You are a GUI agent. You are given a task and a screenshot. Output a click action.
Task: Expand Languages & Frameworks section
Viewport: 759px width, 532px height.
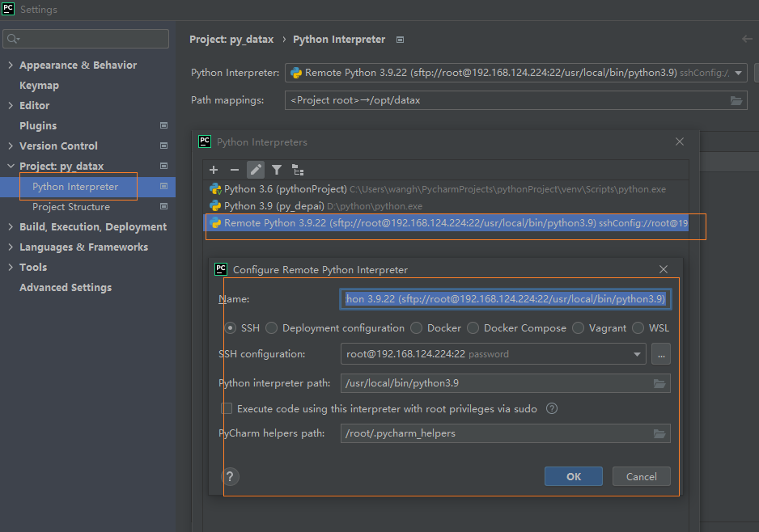pyautogui.click(x=11, y=247)
